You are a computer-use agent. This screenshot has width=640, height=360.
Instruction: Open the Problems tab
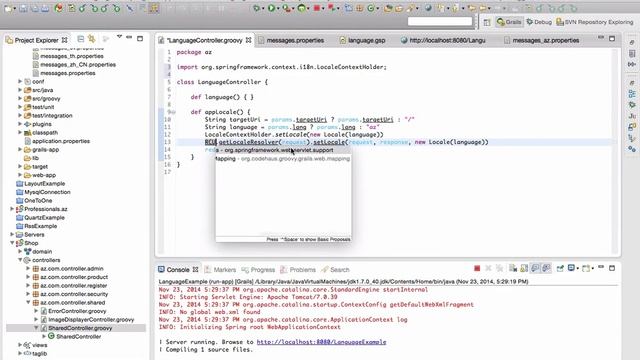pos(298,270)
